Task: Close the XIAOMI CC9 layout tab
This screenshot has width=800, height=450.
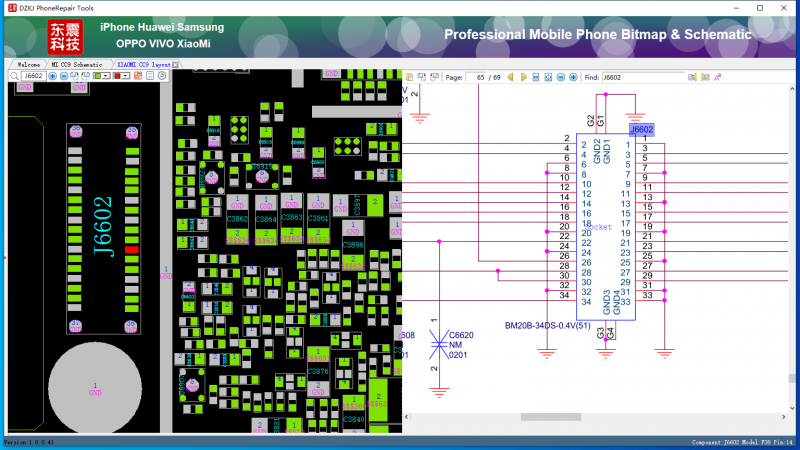Action: click(x=175, y=64)
